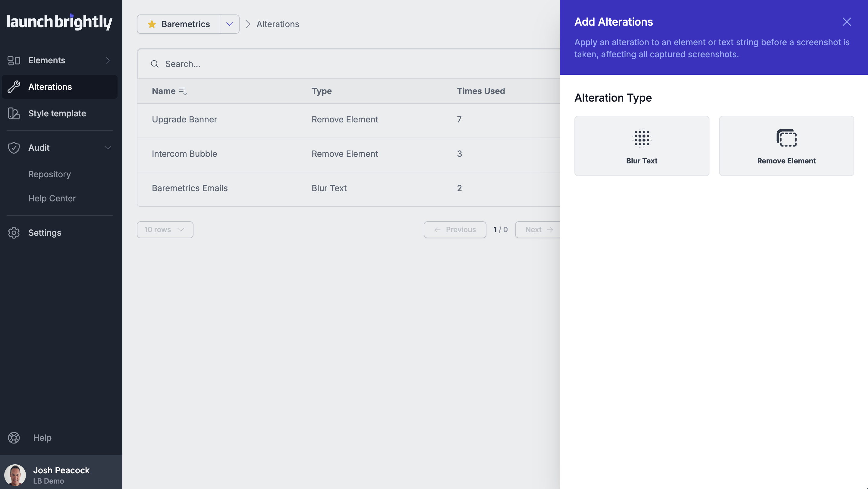868x489 pixels.
Task: Click the search magnifier icon
Action: pyautogui.click(x=155, y=64)
